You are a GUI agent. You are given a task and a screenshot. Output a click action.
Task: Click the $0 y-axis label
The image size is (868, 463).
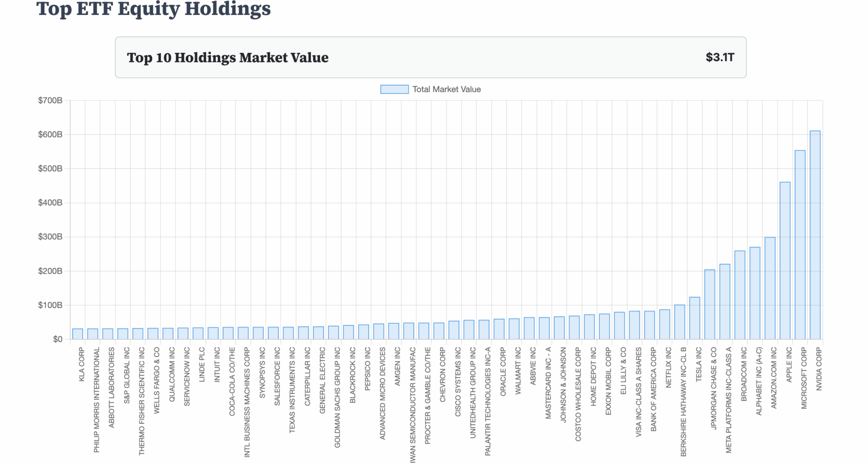pyautogui.click(x=58, y=339)
